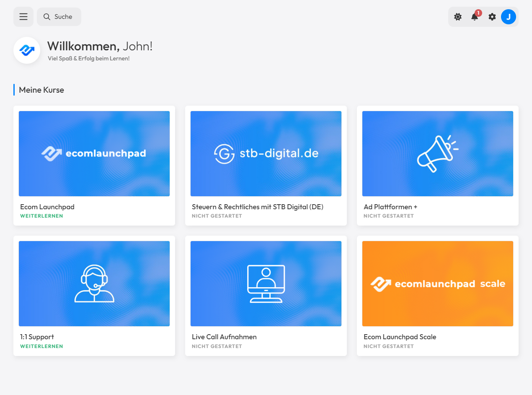
Task: Click the monitor icon on Live Call Aufnahmen
Action: pyautogui.click(x=266, y=283)
